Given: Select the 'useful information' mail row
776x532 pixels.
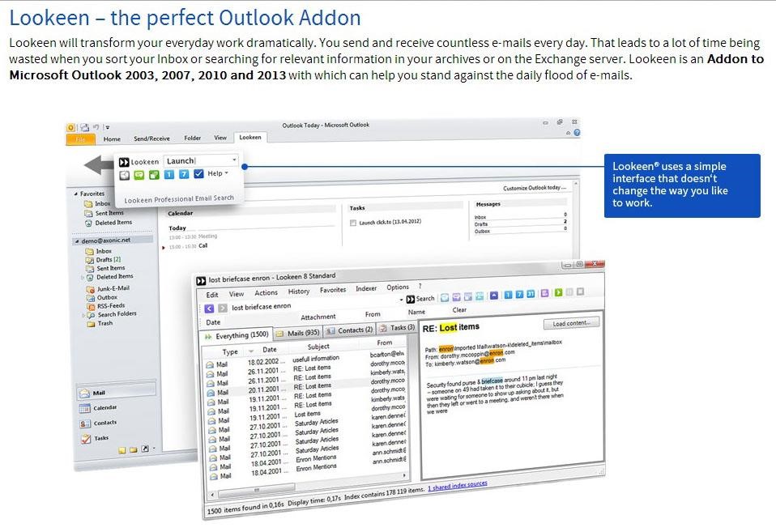Looking at the screenshot, I should pyautogui.click(x=306, y=360).
